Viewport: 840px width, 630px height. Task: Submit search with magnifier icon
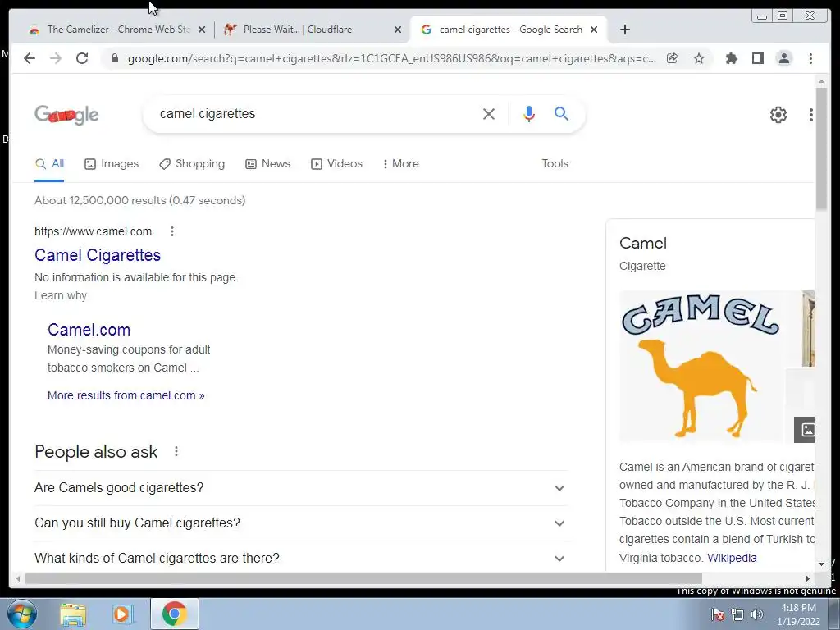pos(561,113)
